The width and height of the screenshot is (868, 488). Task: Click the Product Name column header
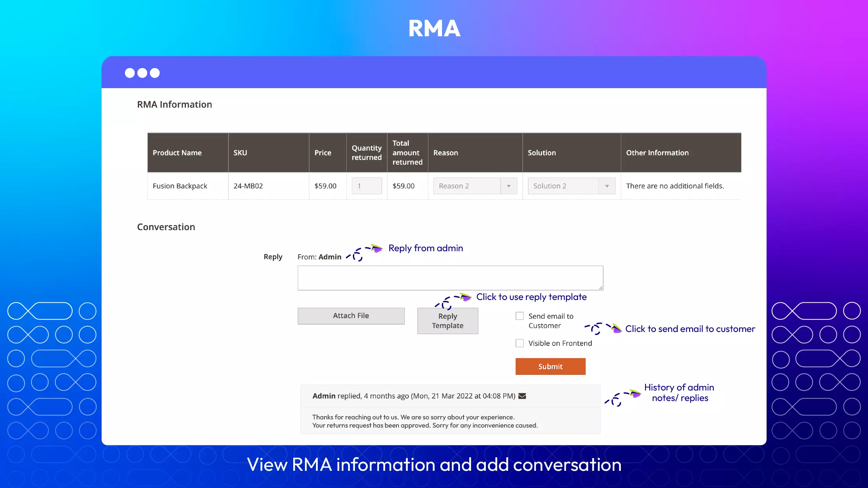(188, 153)
